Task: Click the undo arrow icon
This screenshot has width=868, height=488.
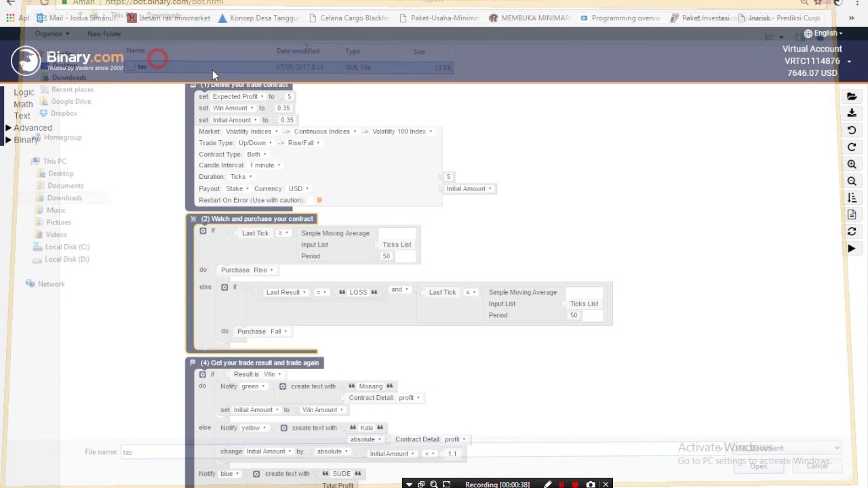Action: 852,130
